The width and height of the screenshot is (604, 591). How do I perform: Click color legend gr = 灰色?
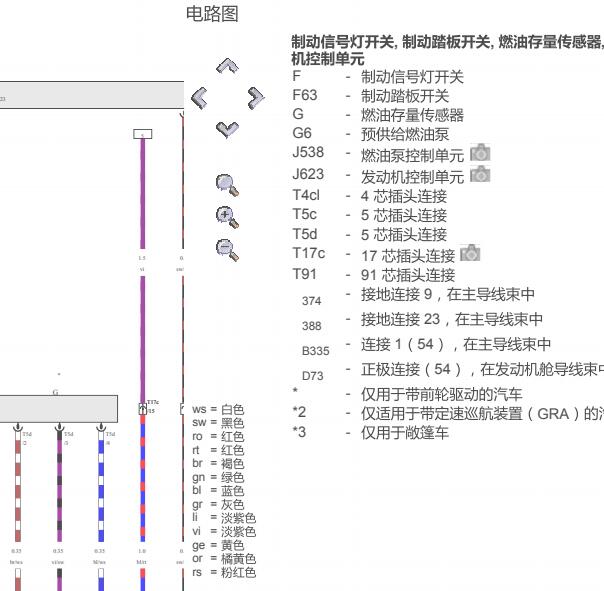click(x=218, y=504)
